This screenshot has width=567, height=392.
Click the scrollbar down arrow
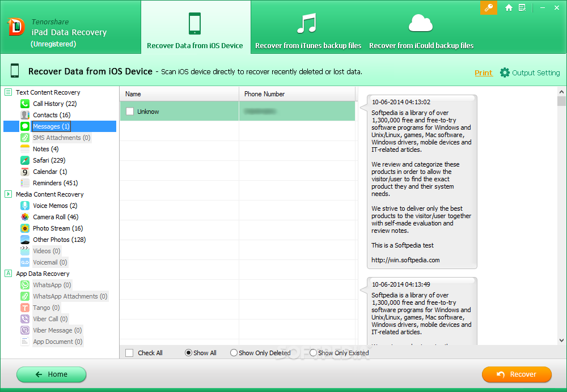coord(561,340)
